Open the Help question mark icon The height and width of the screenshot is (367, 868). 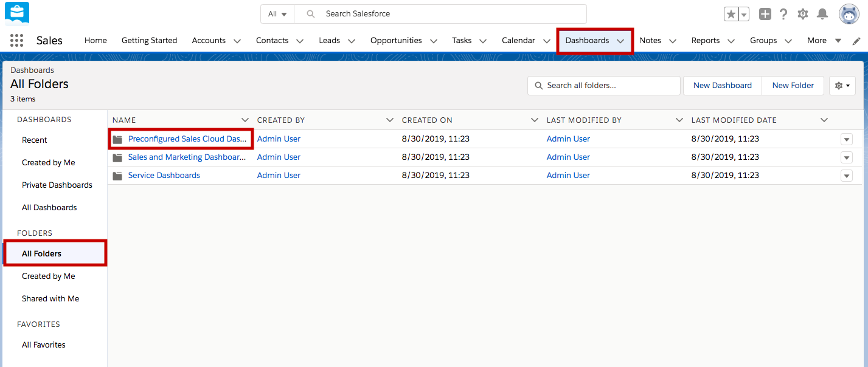[783, 14]
